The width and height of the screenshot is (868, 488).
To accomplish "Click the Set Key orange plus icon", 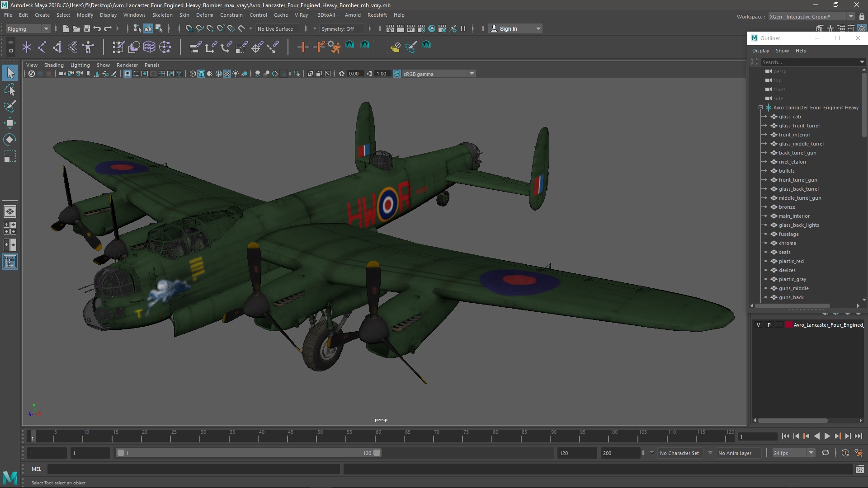I will (x=303, y=47).
